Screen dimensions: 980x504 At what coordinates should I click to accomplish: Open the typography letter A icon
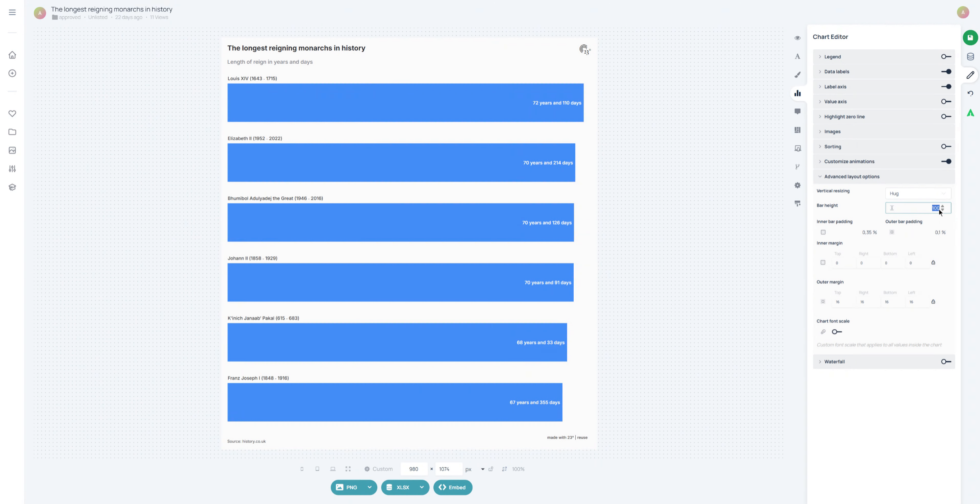pyautogui.click(x=797, y=56)
